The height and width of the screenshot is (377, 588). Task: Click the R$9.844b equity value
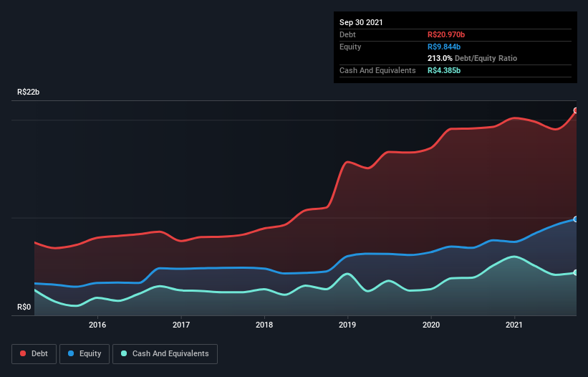pyautogui.click(x=444, y=47)
